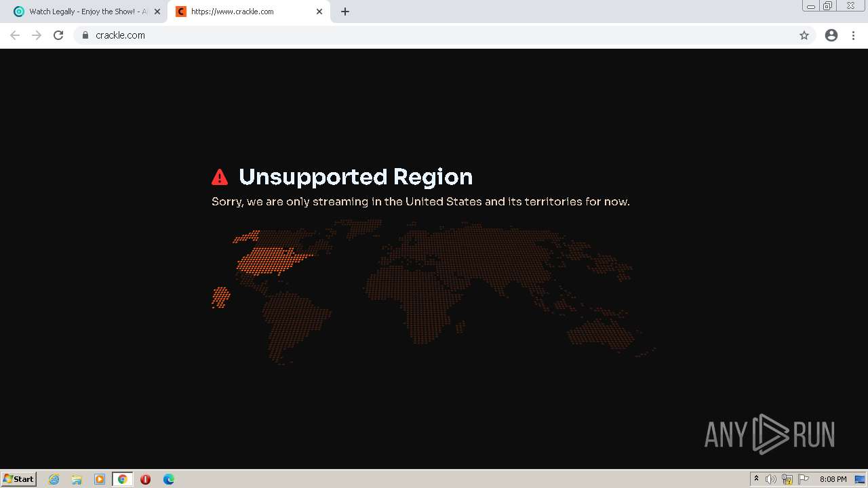Viewport: 868px width, 488px height.
Task: Open File Explorer from taskbar
Action: [77, 479]
